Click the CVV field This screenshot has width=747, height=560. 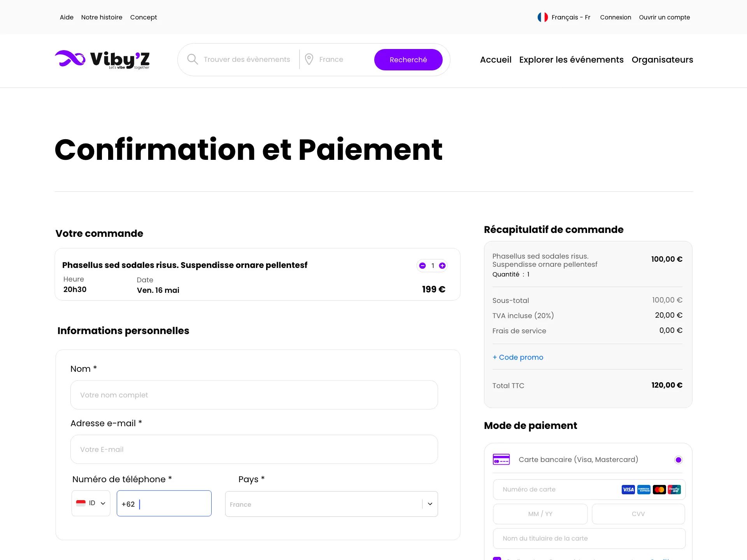coord(638,514)
